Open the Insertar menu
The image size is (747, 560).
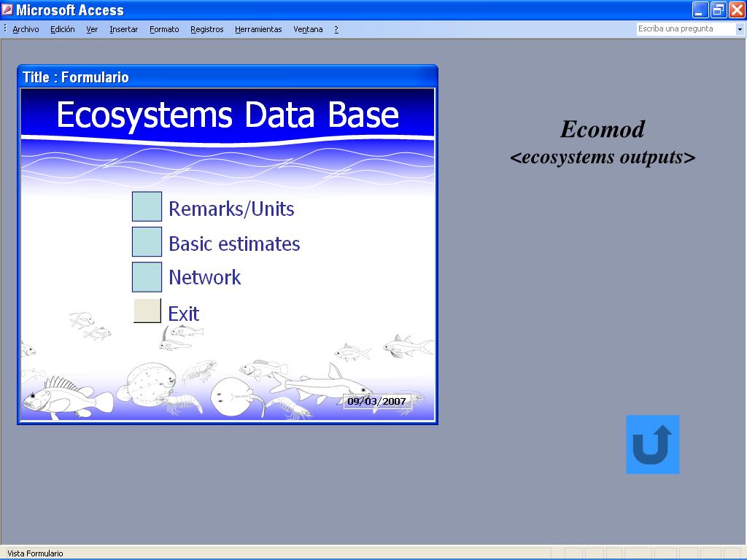pyautogui.click(x=123, y=29)
